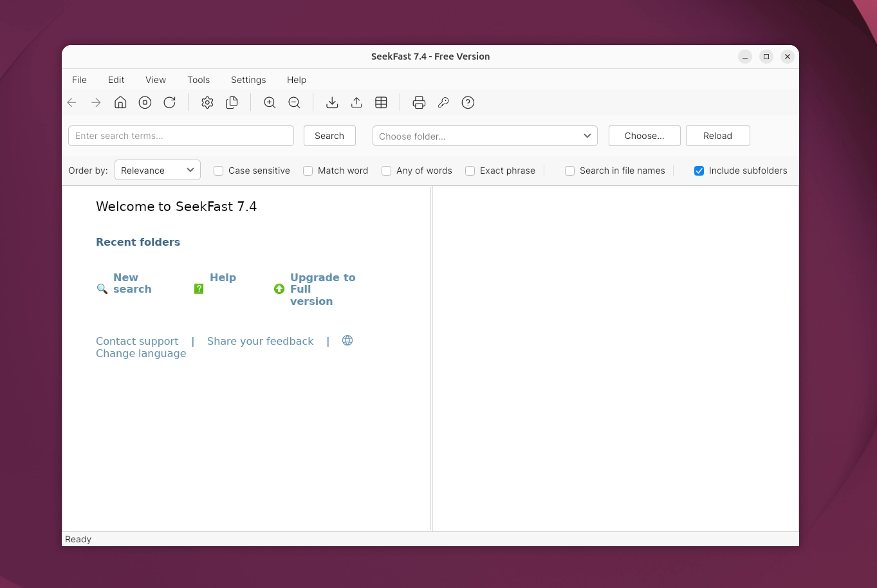The height and width of the screenshot is (588, 877).
Task: Click the forward arrow toolbar icon
Action: 96,103
